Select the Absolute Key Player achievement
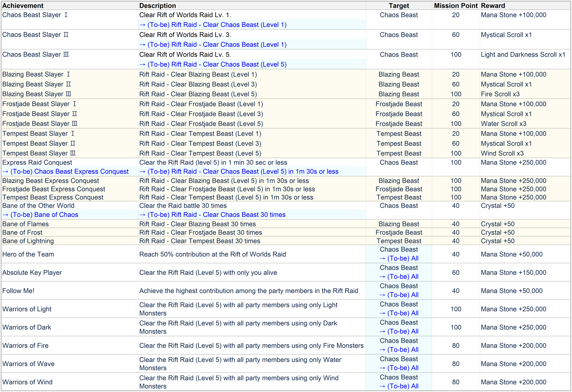Viewport: 572px width, 392px height. 32,272
